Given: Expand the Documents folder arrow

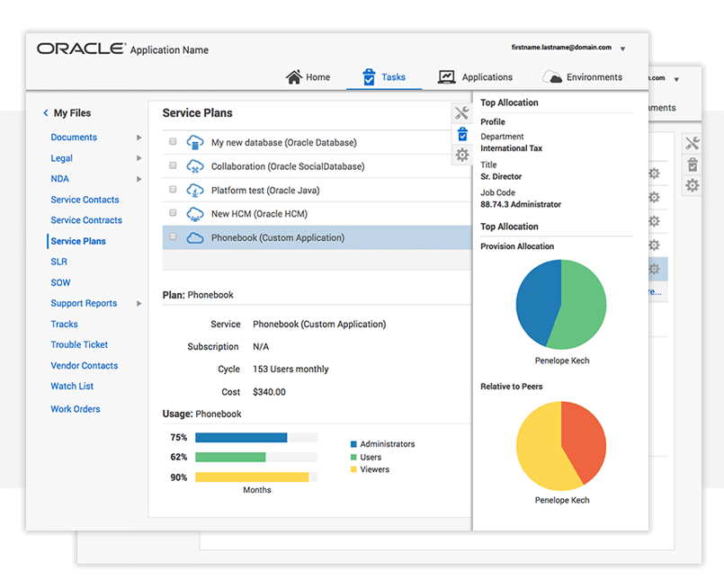Looking at the screenshot, I should (x=139, y=138).
